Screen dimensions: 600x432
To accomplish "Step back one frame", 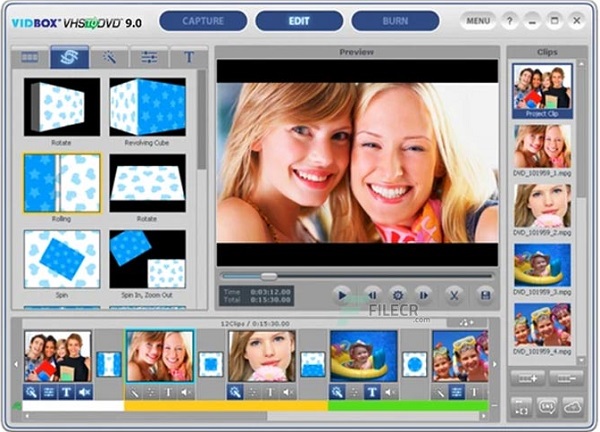I will pos(372,295).
